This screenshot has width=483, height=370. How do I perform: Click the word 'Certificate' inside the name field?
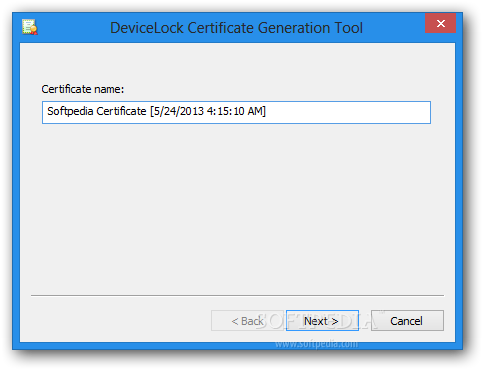click(x=121, y=111)
